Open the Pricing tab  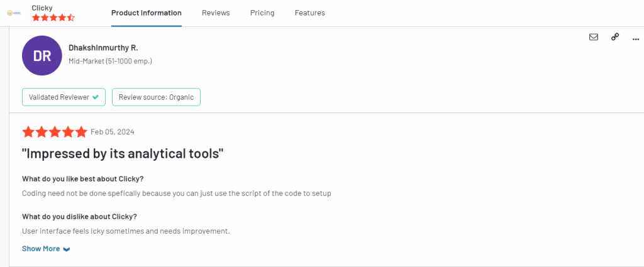pyautogui.click(x=262, y=13)
